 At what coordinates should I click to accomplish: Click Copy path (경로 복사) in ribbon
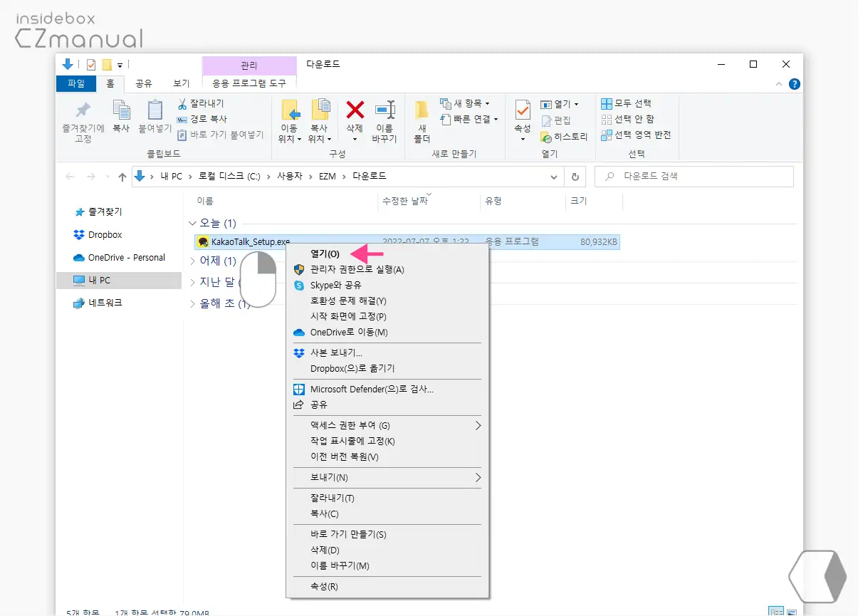[x=202, y=119]
